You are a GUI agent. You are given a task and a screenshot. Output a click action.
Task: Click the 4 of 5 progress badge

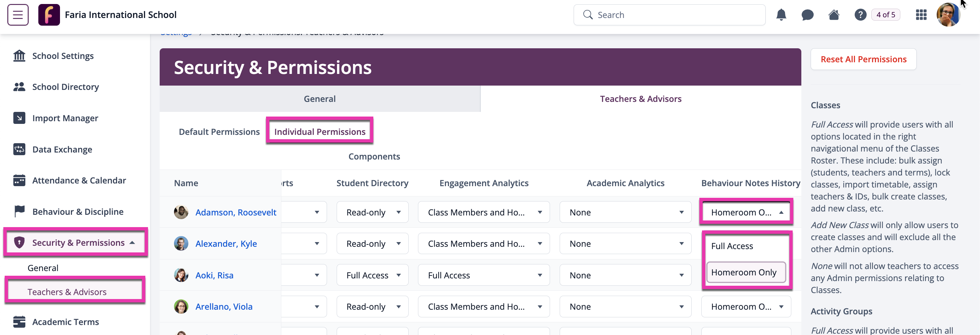click(886, 15)
